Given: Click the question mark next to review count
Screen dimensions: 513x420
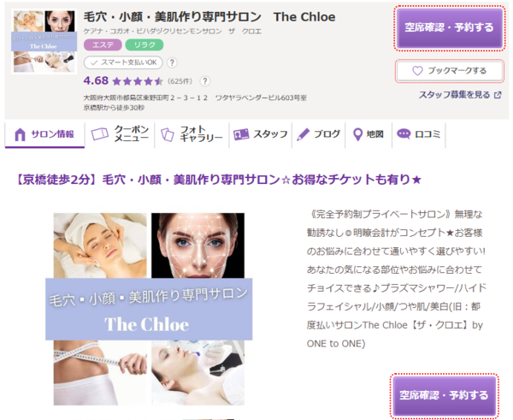Looking at the screenshot, I should tap(205, 81).
